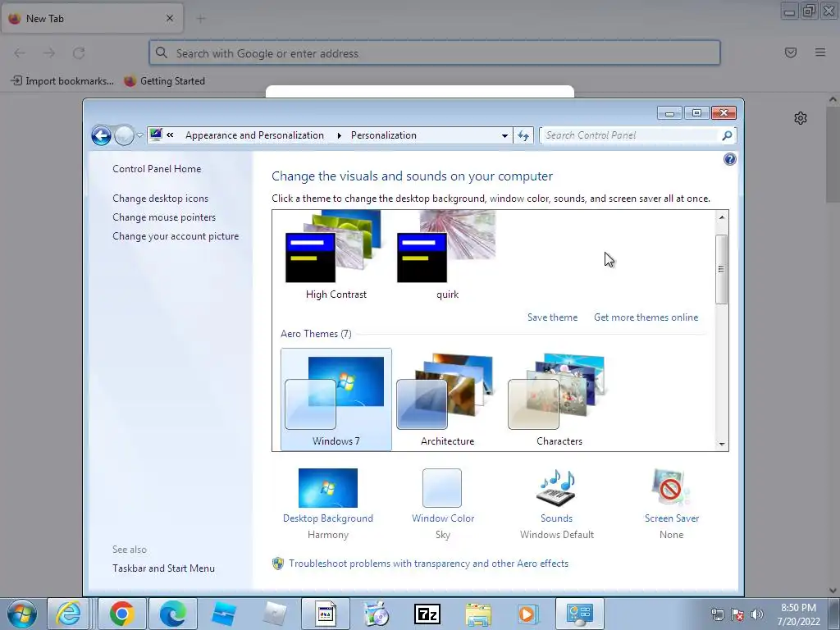The height and width of the screenshot is (630, 840).
Task: Click the Personalization breadcrumb
Action: [x=384, y=135]
